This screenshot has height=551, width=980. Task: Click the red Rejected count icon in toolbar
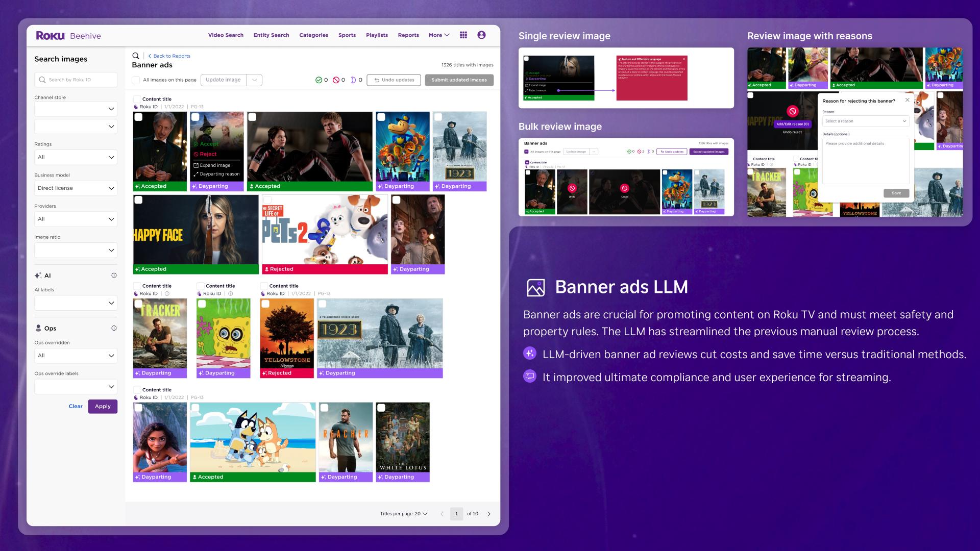click(x=335, y=80)
